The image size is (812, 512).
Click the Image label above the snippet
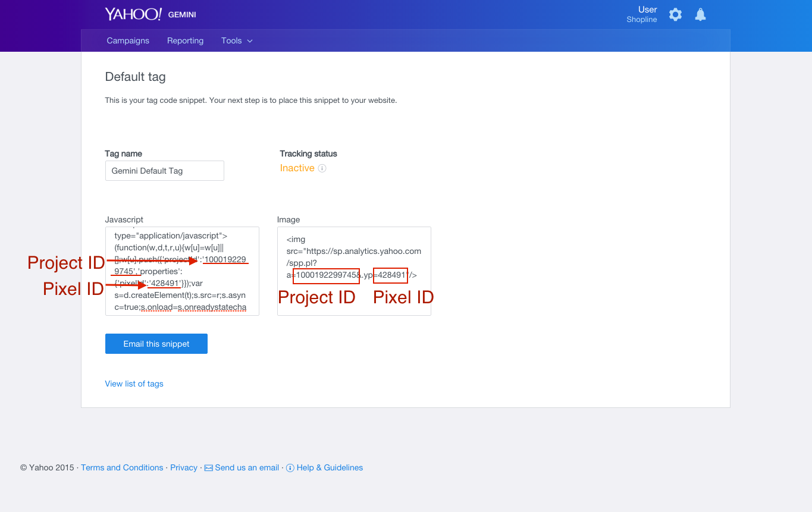289,219
